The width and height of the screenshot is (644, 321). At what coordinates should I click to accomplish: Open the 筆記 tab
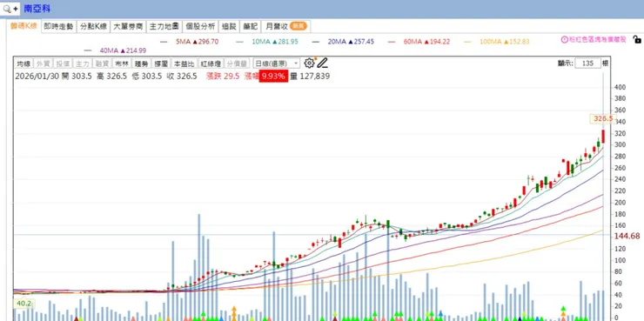(x=250, y=27)
